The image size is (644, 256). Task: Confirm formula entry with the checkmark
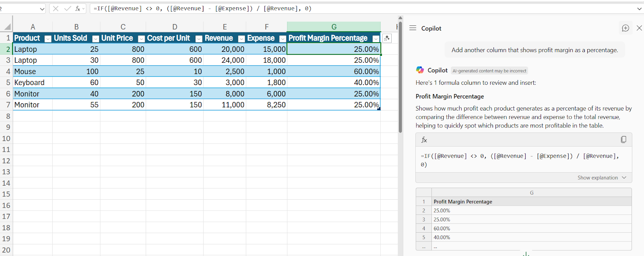pos(67,8)
